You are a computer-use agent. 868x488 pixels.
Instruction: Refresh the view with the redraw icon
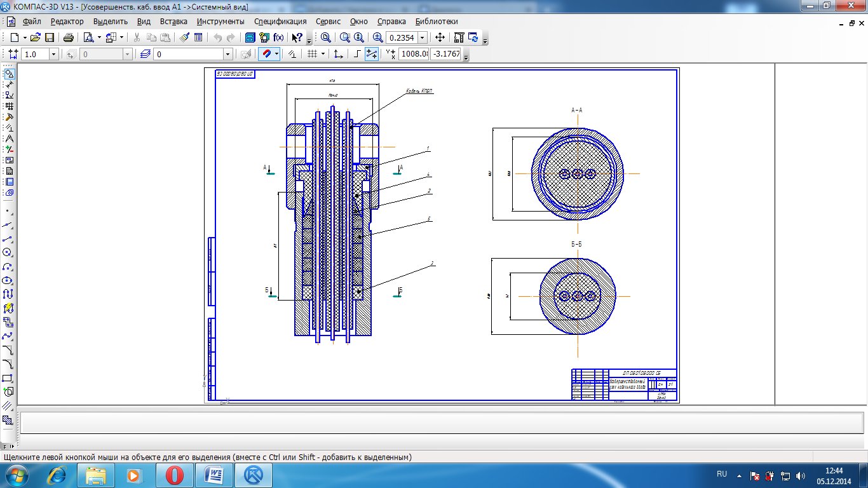pyautogui.click(x=473, y=37)
